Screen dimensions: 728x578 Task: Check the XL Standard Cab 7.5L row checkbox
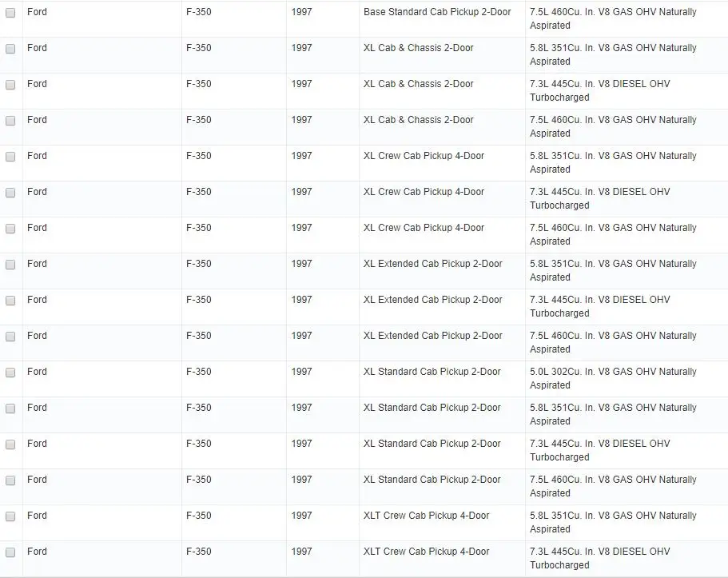(x=10, y=480)
